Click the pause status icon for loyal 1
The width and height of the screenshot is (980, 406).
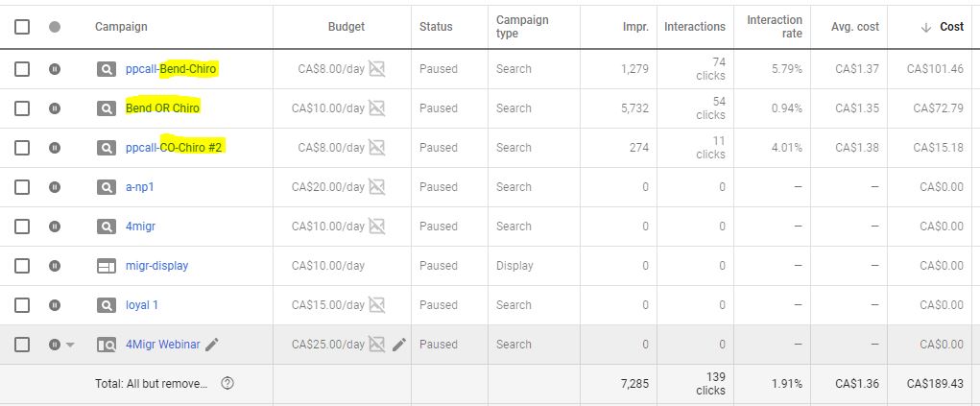click(x=55, y=305)
